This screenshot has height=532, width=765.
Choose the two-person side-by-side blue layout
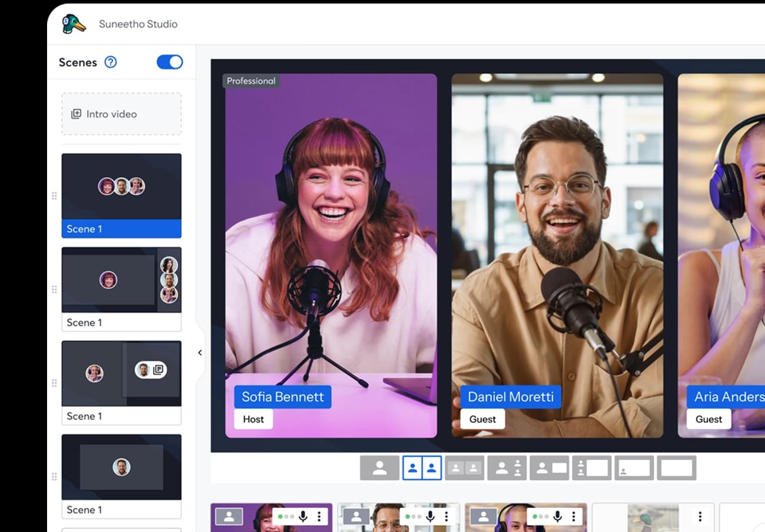[x=422, y=468]
